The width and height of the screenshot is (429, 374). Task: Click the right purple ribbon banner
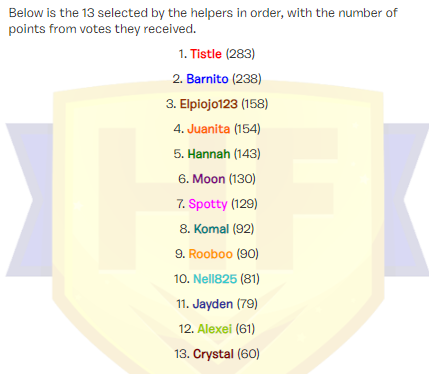click(406, 200)
